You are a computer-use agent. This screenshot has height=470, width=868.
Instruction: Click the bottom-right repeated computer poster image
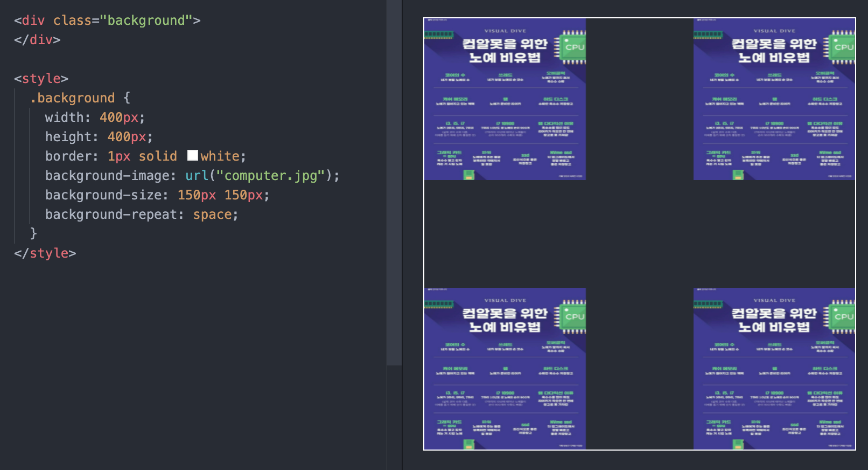tap(774, 369)
